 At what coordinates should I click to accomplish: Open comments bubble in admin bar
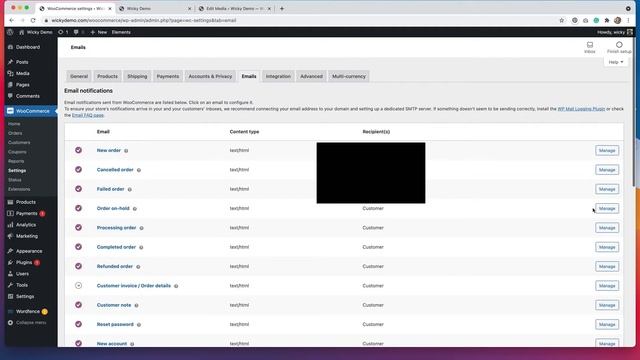79,32
